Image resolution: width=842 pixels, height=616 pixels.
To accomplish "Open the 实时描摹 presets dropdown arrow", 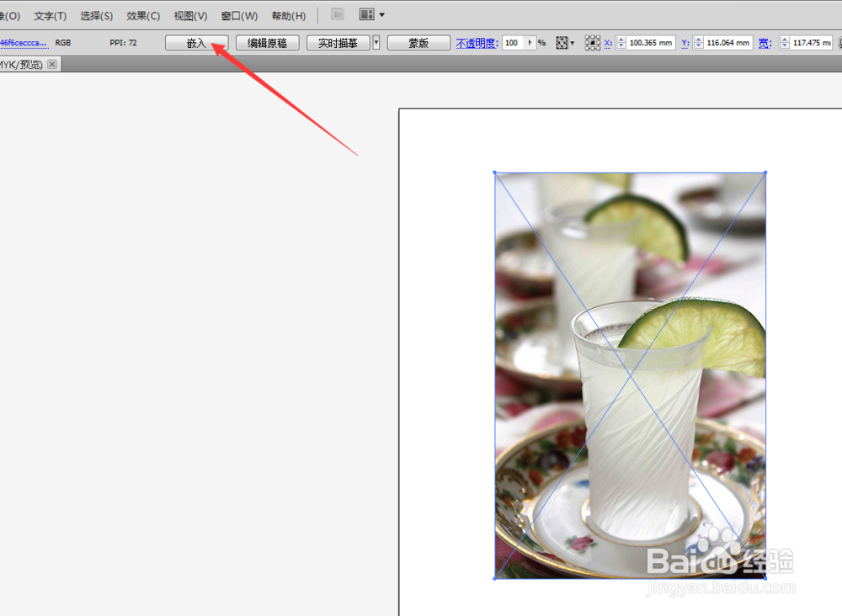I will (376, 43).
